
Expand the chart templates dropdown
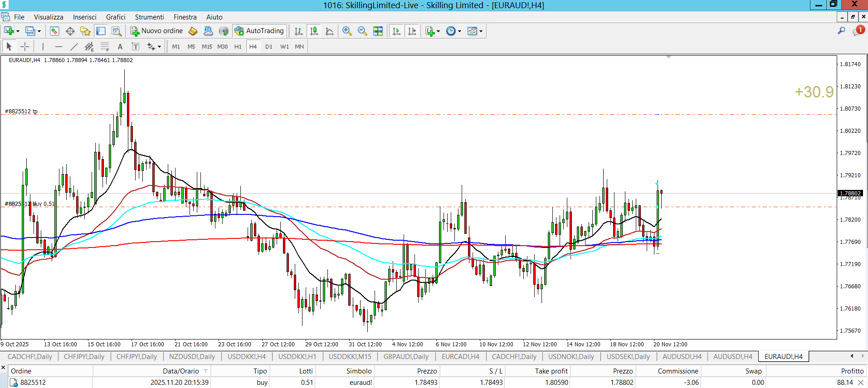(481, 31)
